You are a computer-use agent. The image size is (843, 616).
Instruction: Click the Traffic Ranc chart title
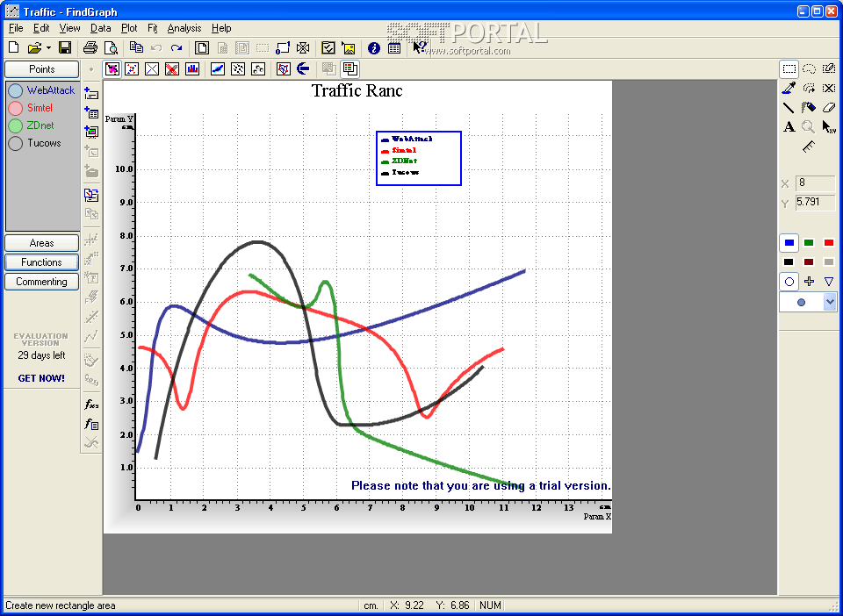357,90
